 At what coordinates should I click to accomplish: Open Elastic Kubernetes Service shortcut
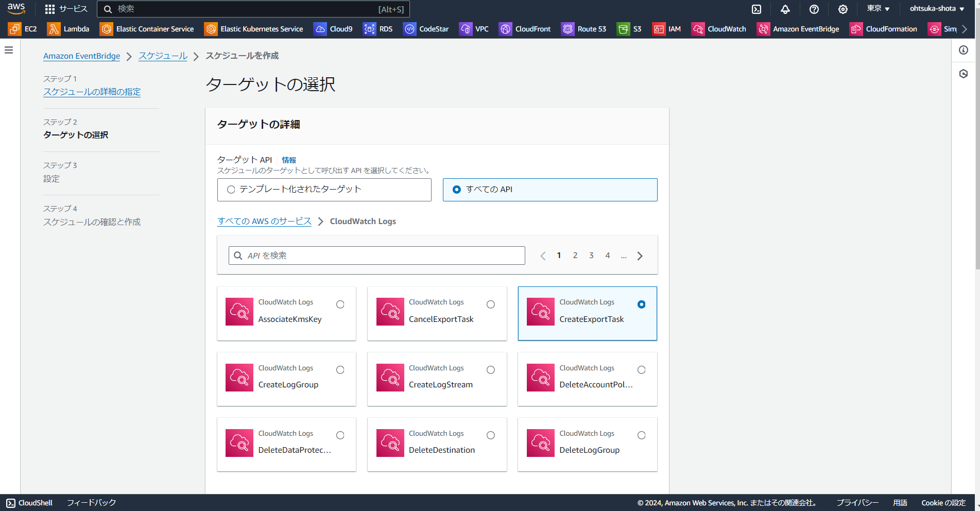tap(254, 29)
